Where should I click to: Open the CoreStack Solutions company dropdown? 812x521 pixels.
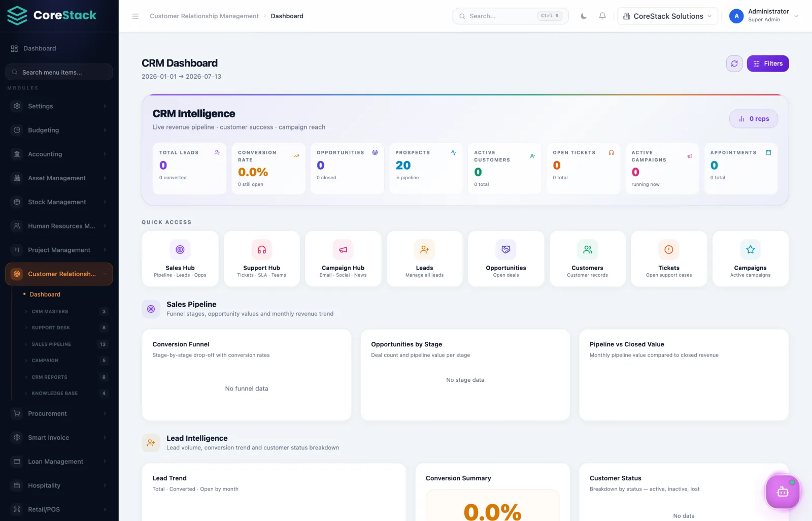click(x=667, y=16)
